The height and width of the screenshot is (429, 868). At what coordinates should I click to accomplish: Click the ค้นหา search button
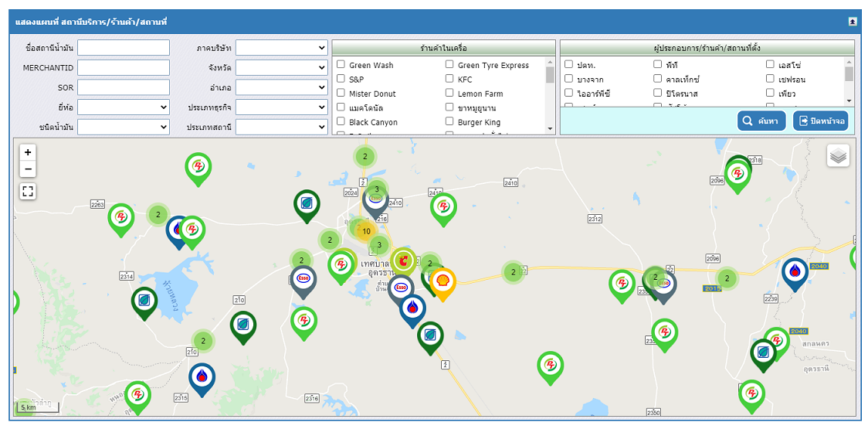click(761, 121)
